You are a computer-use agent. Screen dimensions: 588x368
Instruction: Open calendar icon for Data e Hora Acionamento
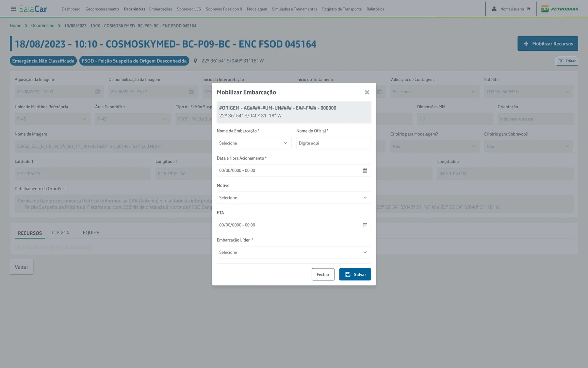[x=365, y=170]
